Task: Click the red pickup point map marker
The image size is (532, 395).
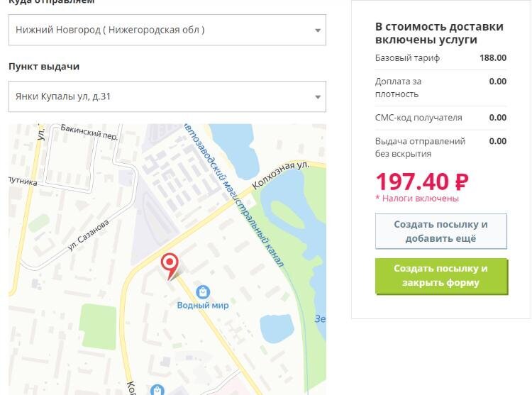Action: click(x=170, y=265)
